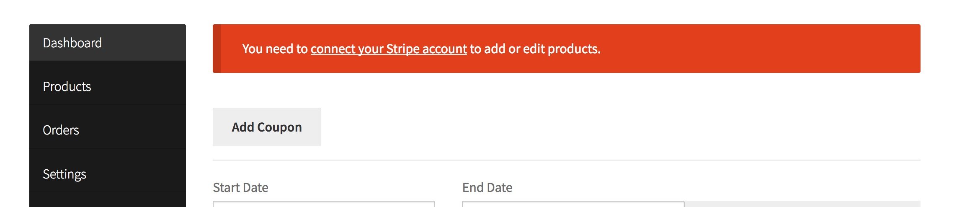The width and height of the screenshot is (980, 207).
Task: Click the gray bar beside End Date field
Action: point(802,204)
